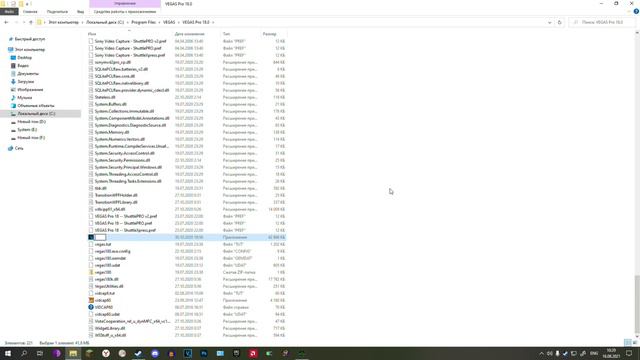Image resolution: width=640 pixels, height=360 pixels.
Task: Open Видео in navigation pane
Action: tap(23, 65)
